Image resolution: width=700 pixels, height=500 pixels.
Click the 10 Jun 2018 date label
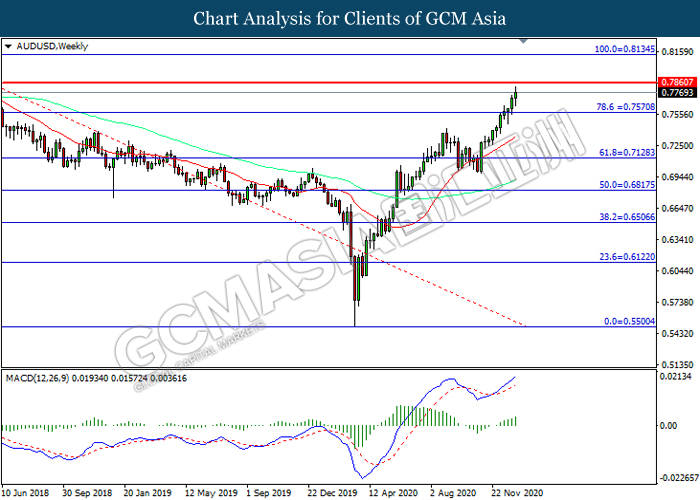click(x=25, y=493)
